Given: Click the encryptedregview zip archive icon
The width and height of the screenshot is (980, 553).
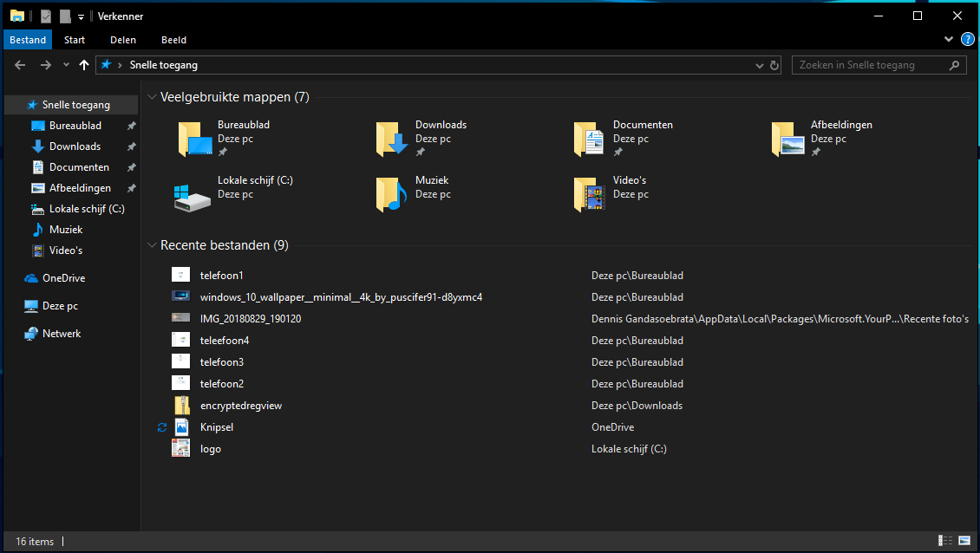Looking at the screenshot, I should (181, 406).
